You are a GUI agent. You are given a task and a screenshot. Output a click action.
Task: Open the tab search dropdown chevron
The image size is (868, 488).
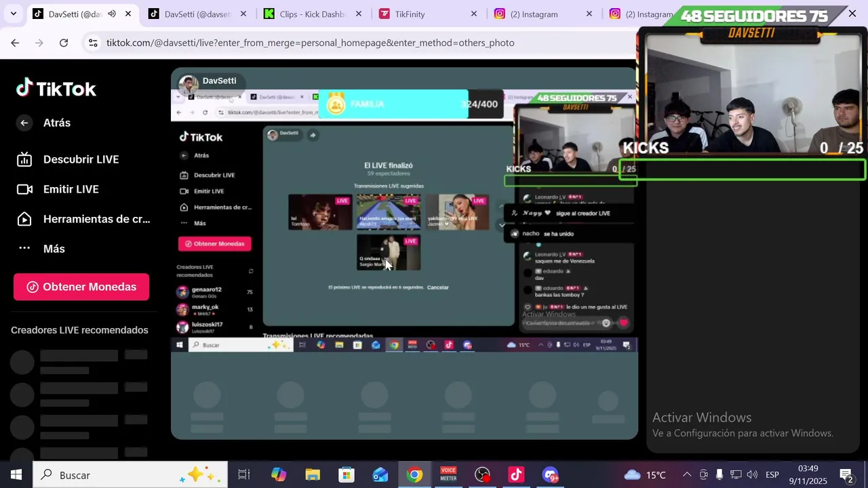[13, 14]
